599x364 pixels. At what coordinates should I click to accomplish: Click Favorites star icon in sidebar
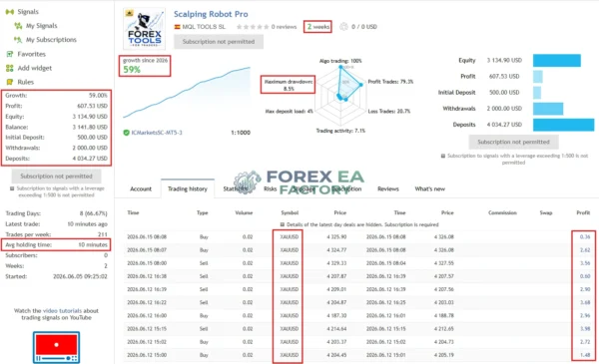10,54
